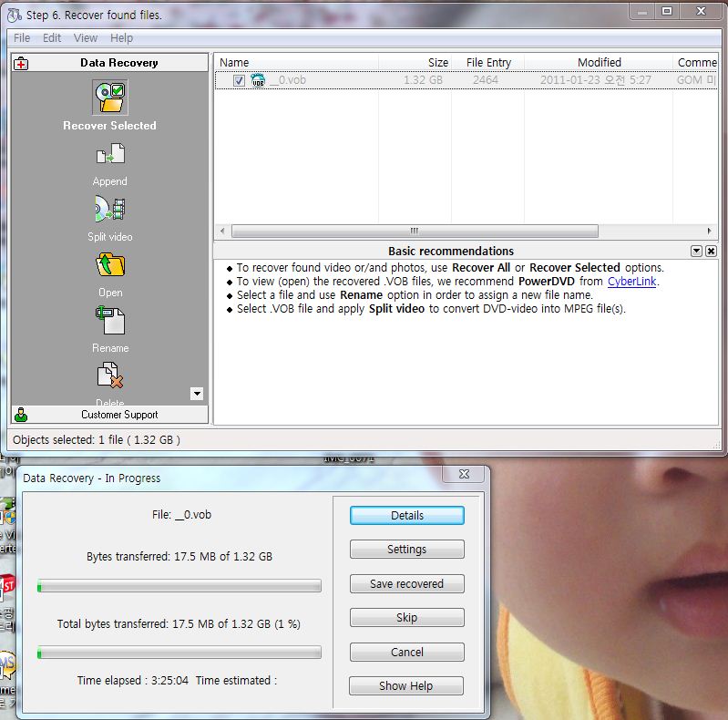Image resolution: width=728 pixels, height=720 pixels.
Task: Click the Data Recovery red cross icon
Action: (21, 63)
